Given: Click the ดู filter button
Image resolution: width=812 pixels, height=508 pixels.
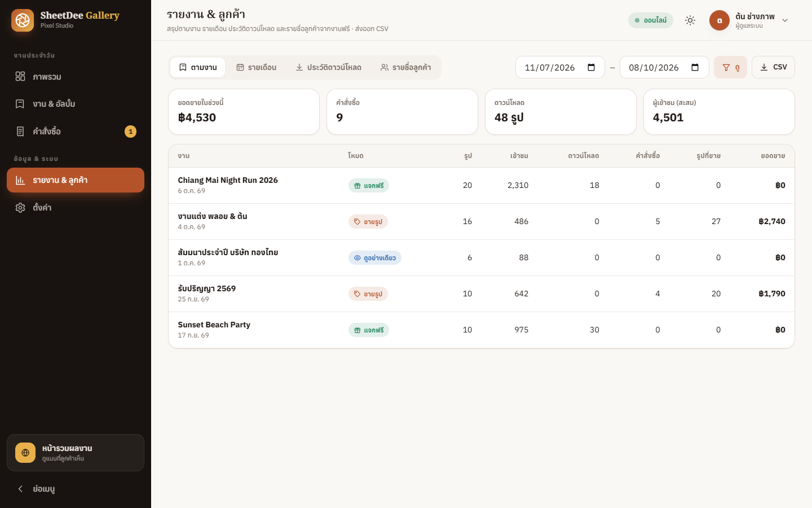Looking at the screenshot, I should coord(730,67).
